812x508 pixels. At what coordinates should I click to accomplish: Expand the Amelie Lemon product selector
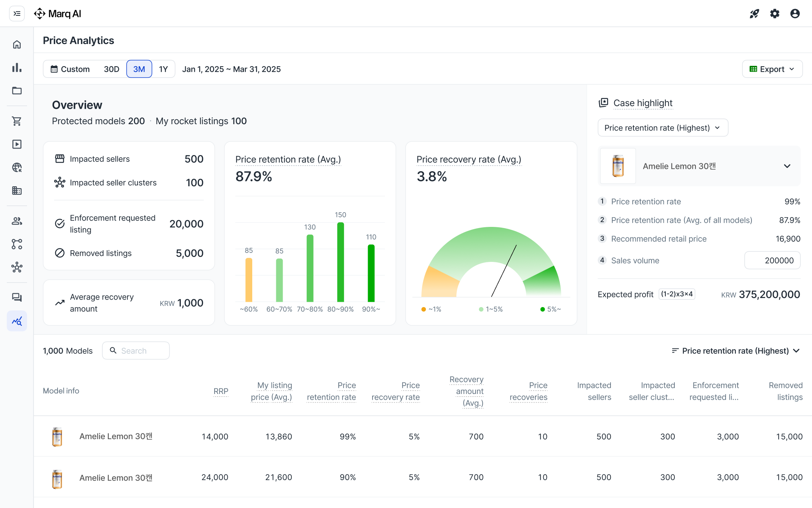(787, 166)
